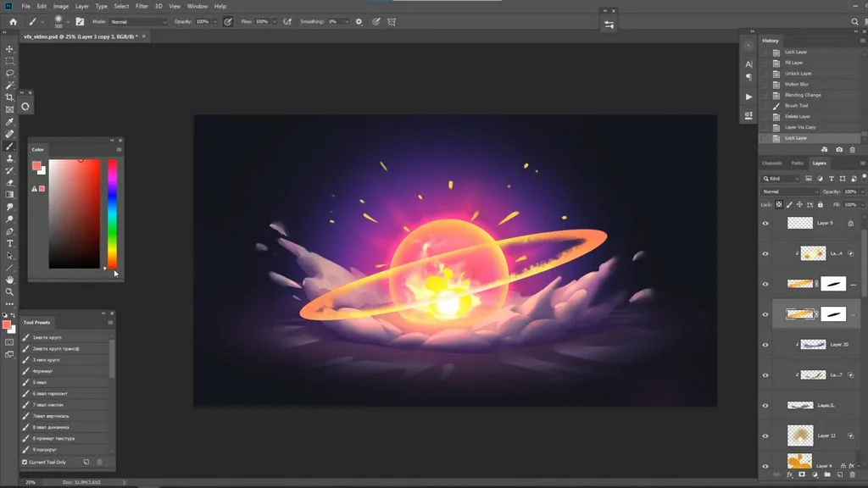Select the Dodge tool
868x488 pixels.
(9, 219)
